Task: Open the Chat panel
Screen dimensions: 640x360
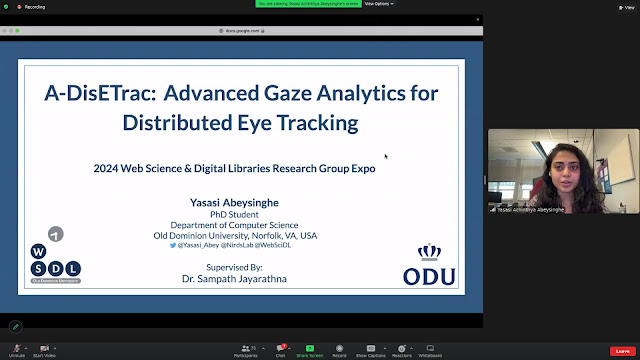Action: coord(280,350)
